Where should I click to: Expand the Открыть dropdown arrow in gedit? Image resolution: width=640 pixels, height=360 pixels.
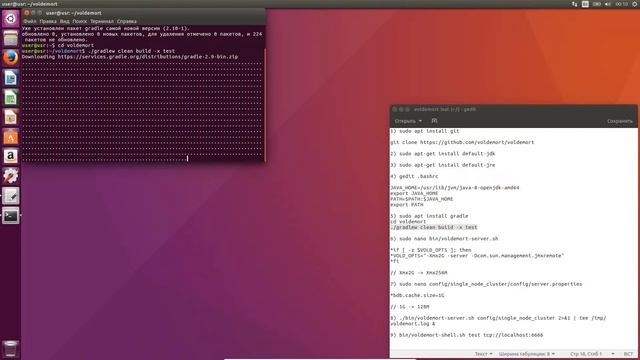[420, 121]
